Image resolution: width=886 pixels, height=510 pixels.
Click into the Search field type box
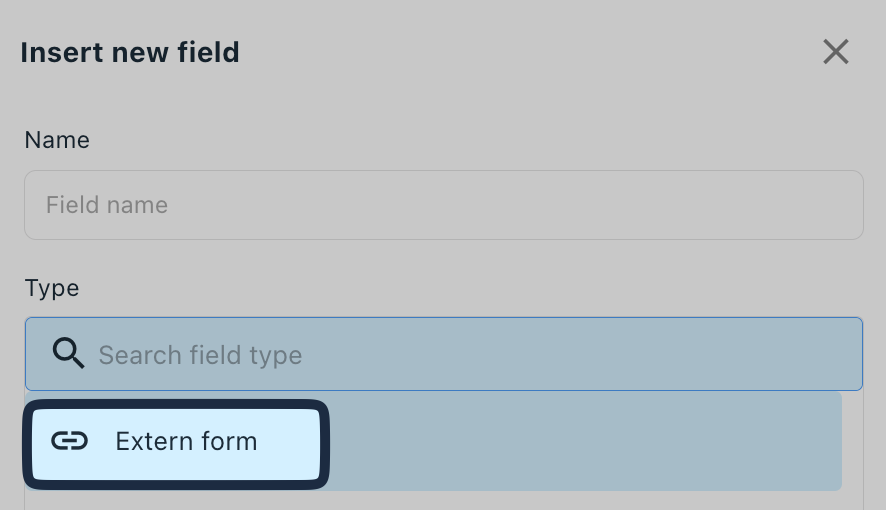tap(444, 354)
